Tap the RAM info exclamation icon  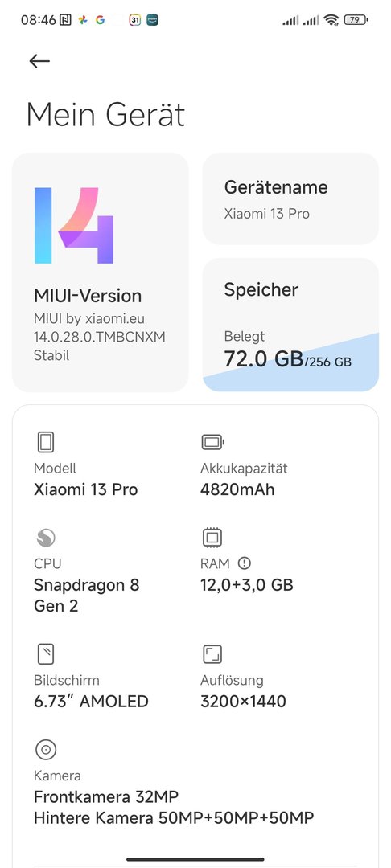tap(245, 563)
